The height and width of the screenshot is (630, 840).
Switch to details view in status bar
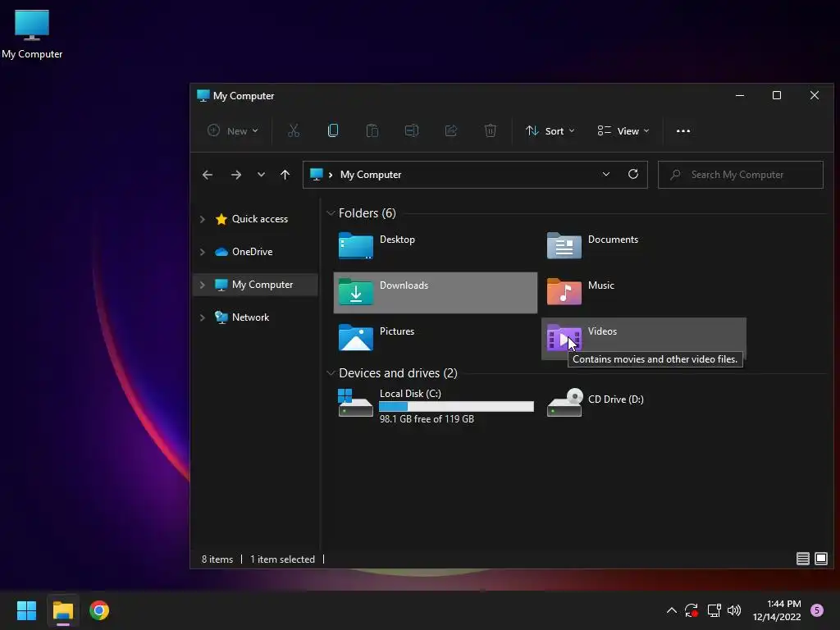tap(802, 559)
